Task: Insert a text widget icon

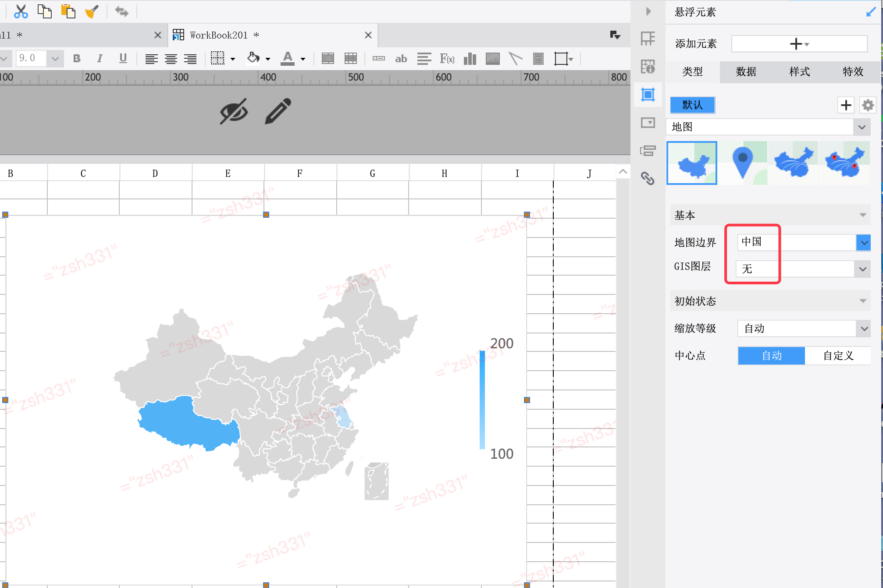Action: tap(379, 59)
